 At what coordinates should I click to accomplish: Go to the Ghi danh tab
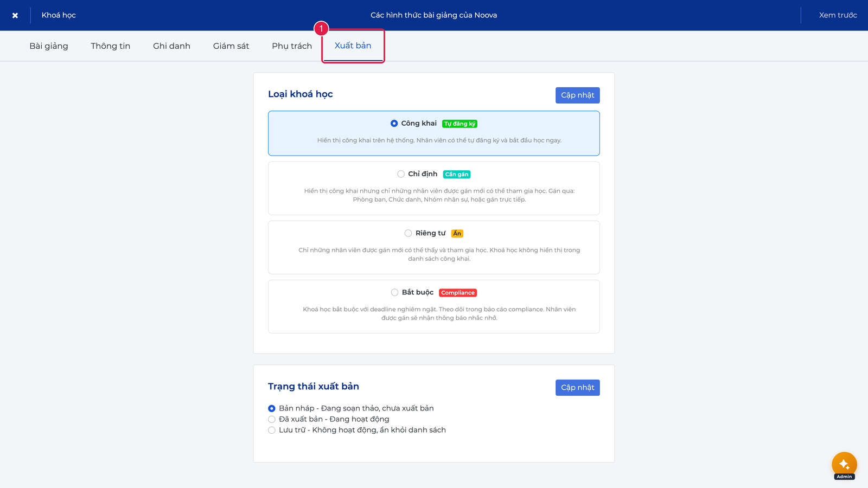[x=171, y=46]
